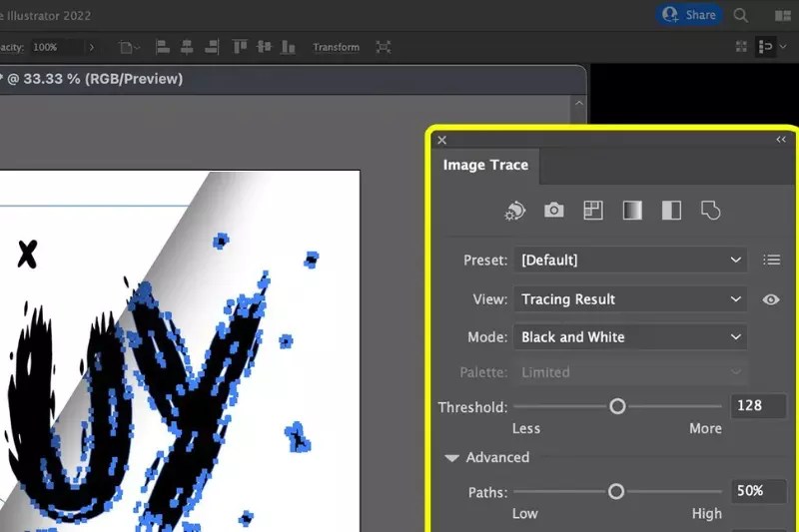Collapse the Image Trace panel
The image size is (799, 532).
click(781, 140)
